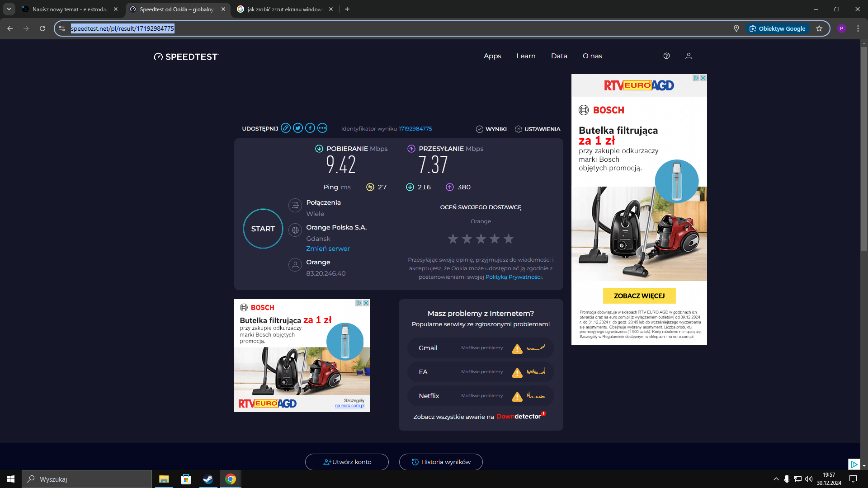Copy result link via the link share icon
This screenshot has height=488, width=868.
pos(286,128)
